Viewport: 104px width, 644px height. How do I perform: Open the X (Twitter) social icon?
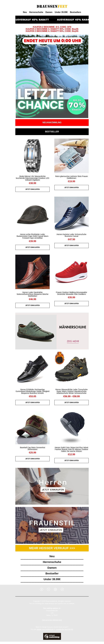[x=49, y=589]
